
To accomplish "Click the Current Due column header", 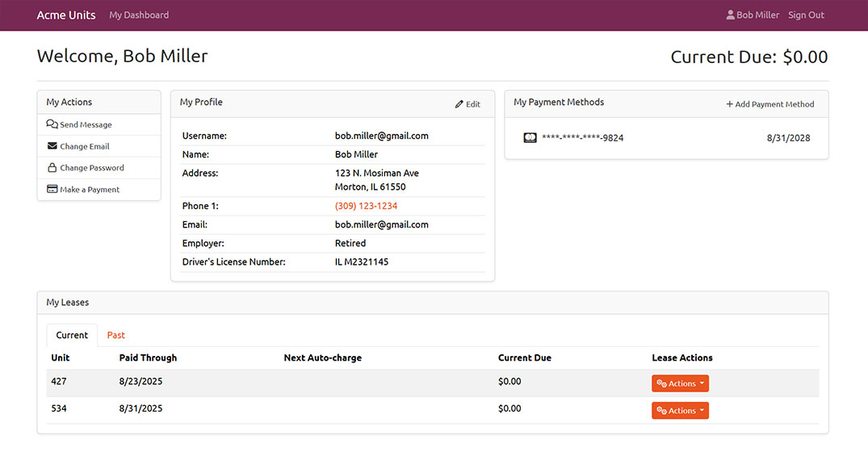I will [x=525, y=358].
